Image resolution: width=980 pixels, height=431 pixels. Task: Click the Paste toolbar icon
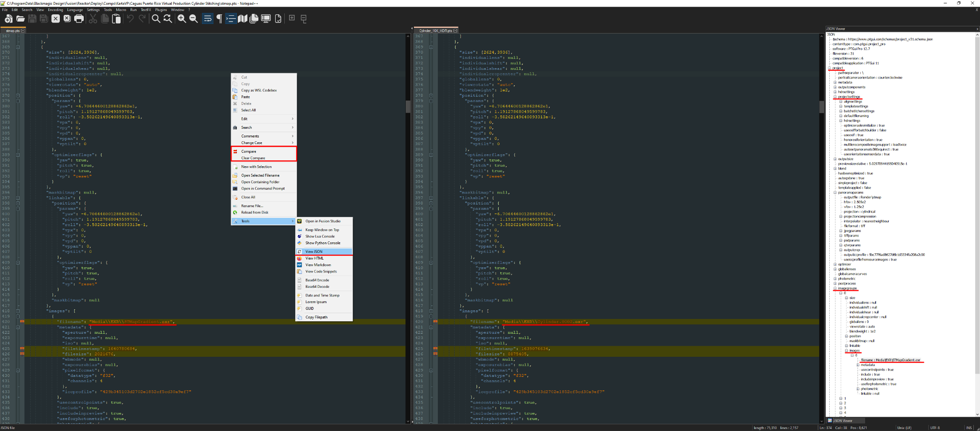116,19
